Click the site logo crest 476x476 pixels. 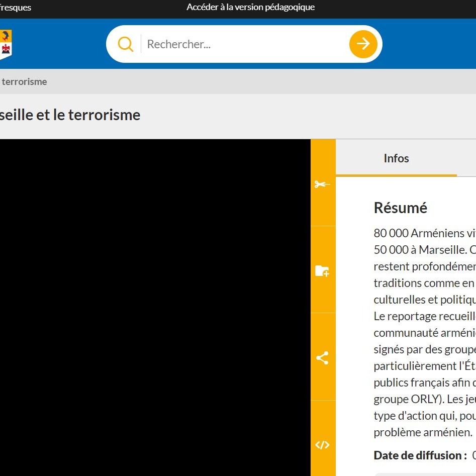click(x=6, y=45)
